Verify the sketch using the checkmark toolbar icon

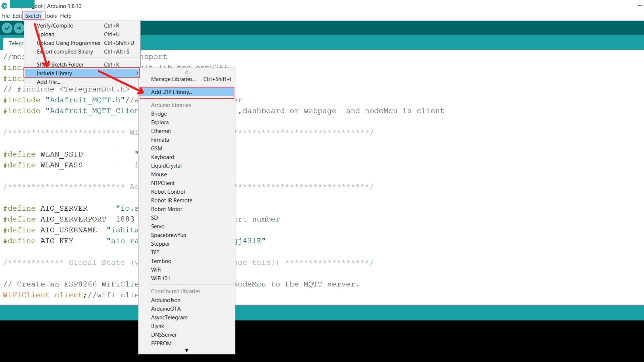(7, 28)
